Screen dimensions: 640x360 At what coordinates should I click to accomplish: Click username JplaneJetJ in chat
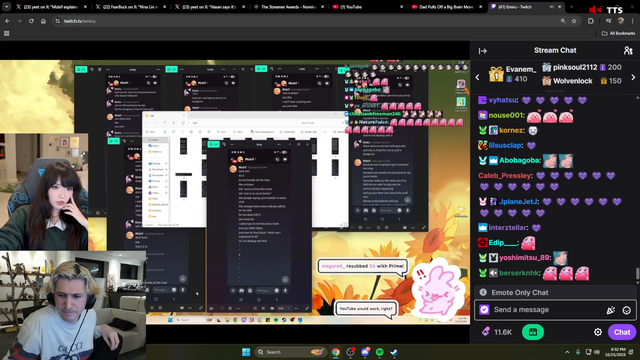pos(518,202)
